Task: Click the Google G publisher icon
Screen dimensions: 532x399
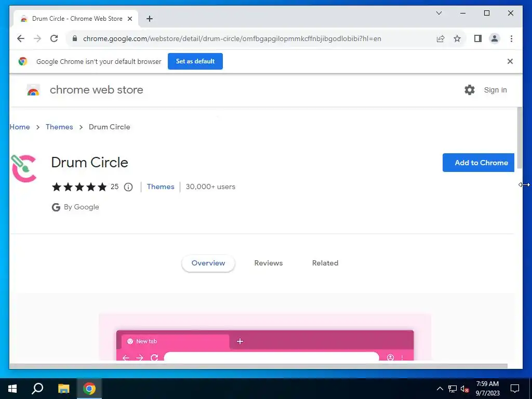Action: (56, 207)
